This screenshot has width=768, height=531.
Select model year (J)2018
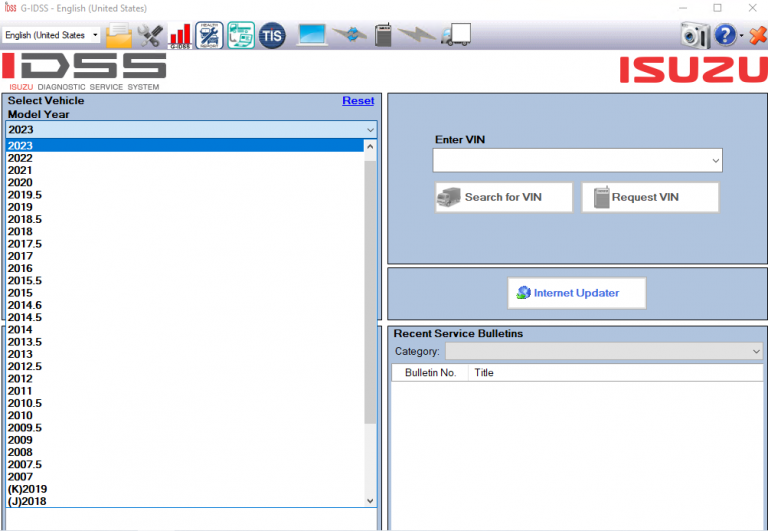[185, 501]
